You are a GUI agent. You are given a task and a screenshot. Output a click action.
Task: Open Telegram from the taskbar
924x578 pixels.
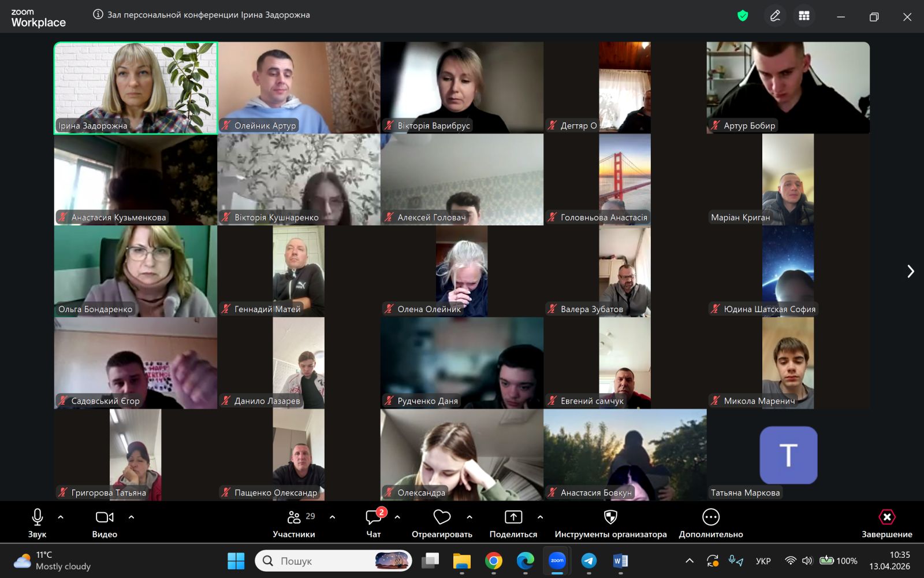click(x=588, y=560)
